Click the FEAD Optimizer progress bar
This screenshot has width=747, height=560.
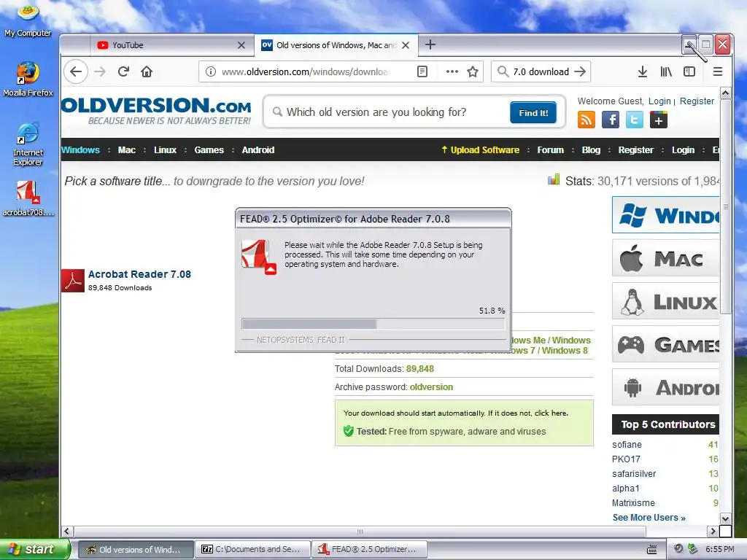[373, 324]
